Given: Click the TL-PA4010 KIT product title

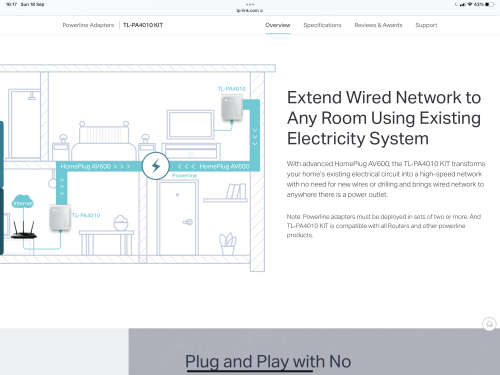Looking at the screenshot, I should (143, 25).
